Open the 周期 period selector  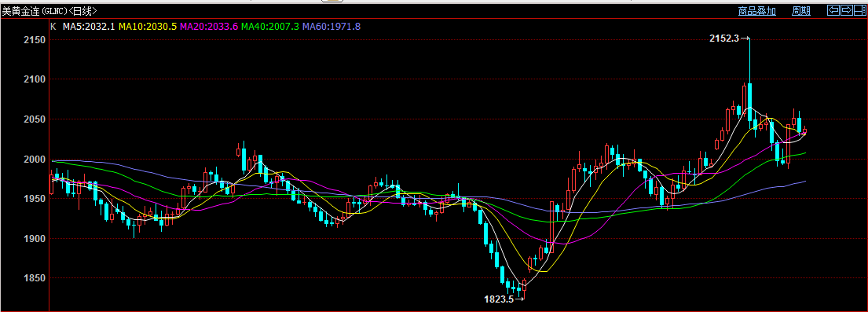(801, 10)
